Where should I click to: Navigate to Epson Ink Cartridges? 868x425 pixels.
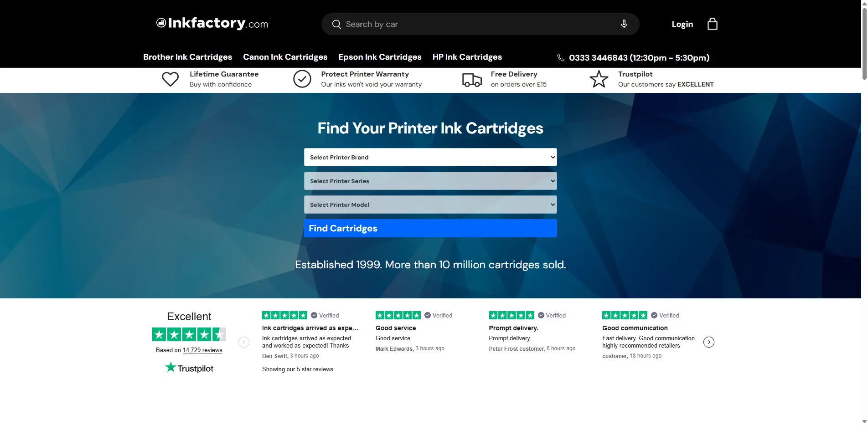[380, 57]
